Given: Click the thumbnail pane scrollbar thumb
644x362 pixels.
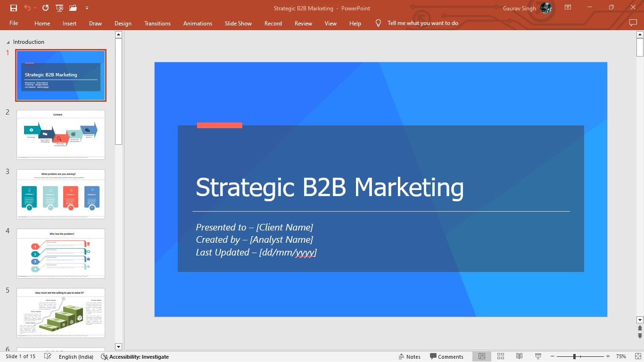Looking at the screenshot, I should click(118, 91).
